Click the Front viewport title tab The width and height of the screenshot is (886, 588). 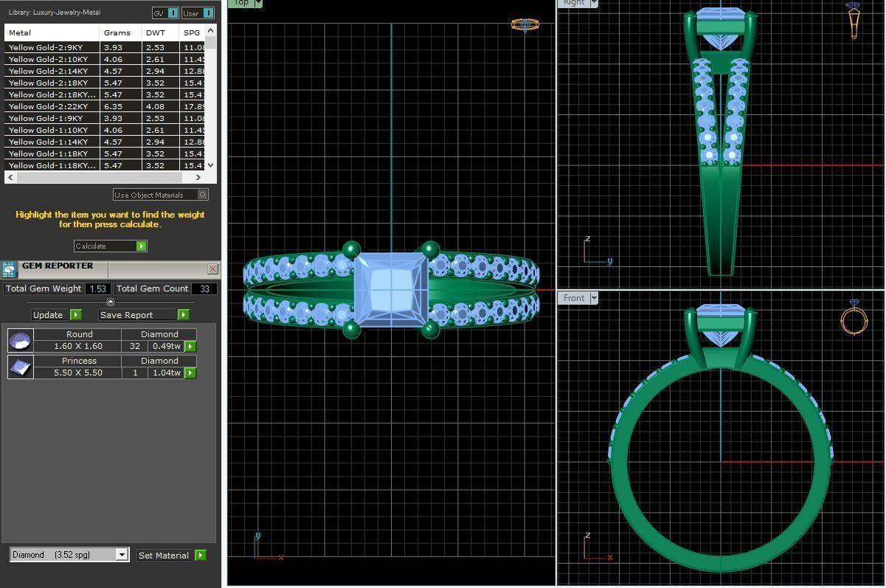tap(574, 298)
